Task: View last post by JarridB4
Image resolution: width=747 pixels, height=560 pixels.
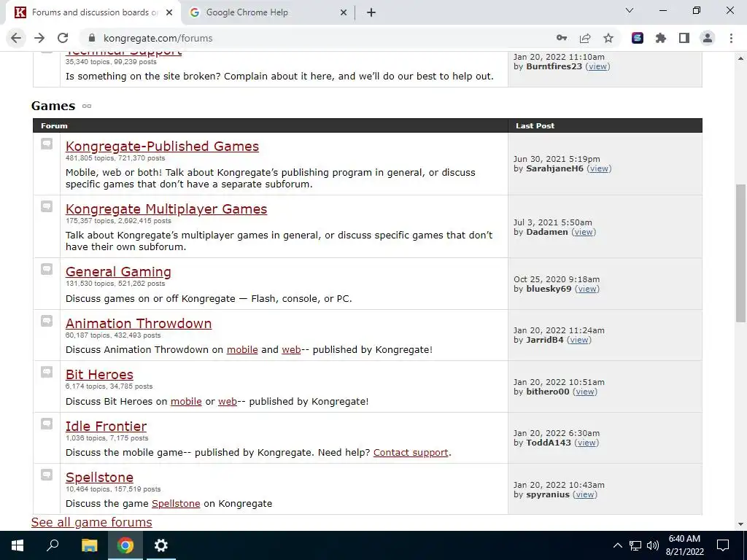Action: click(578, 340)
